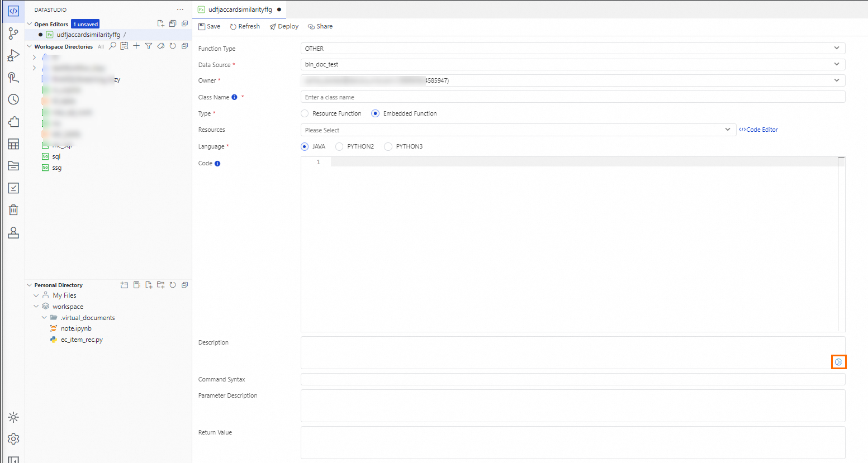Viewport: 868px width, 463px height.
Task: Click the plus icon in Workspace Directories
Action: pos(136,46)
